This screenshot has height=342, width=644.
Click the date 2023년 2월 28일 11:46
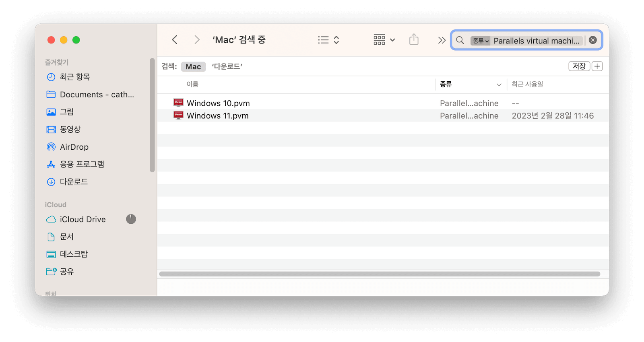(553, 116)
